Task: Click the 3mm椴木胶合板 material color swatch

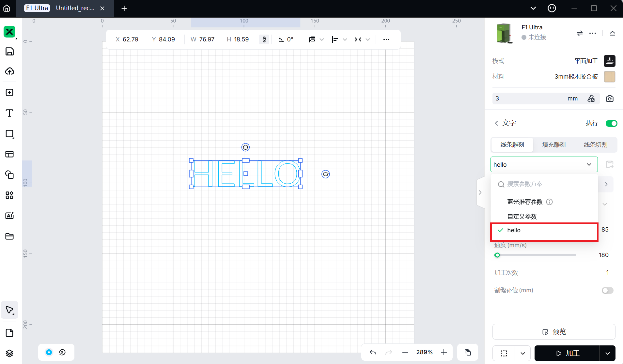Action: tap(609, 77)
